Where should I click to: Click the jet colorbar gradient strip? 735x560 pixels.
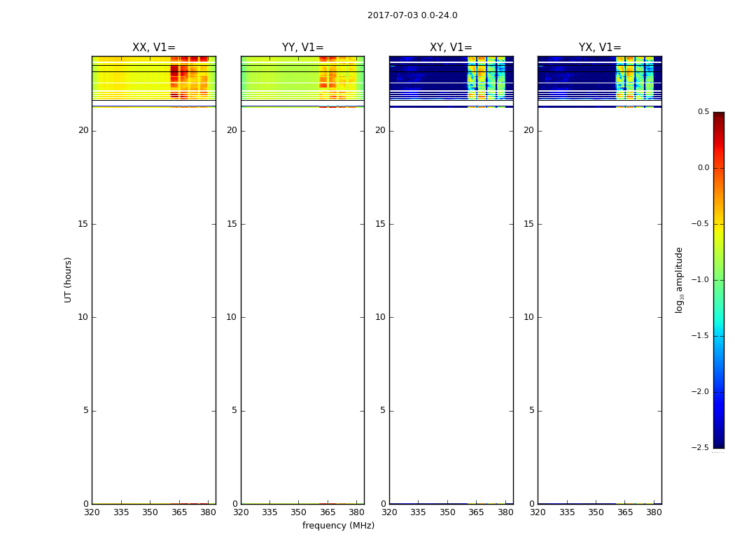[x=719, y=280]
